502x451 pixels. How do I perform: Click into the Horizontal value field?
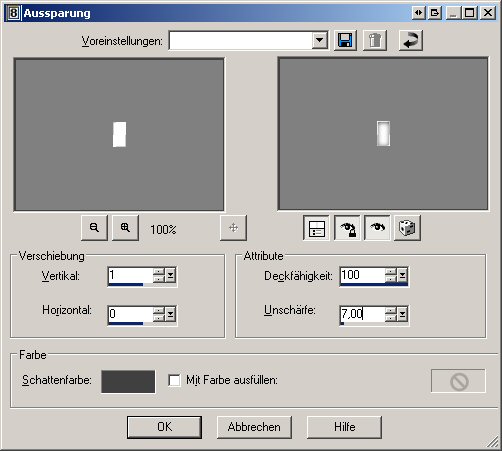pyautogui.click(x=130, y=314)
